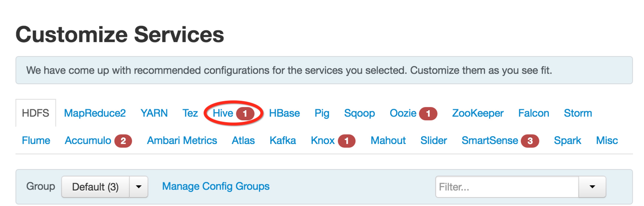This screenshot has width=644, height=206.
Task: Open the Default (3) group dropdown
Action: pos(96,187)
